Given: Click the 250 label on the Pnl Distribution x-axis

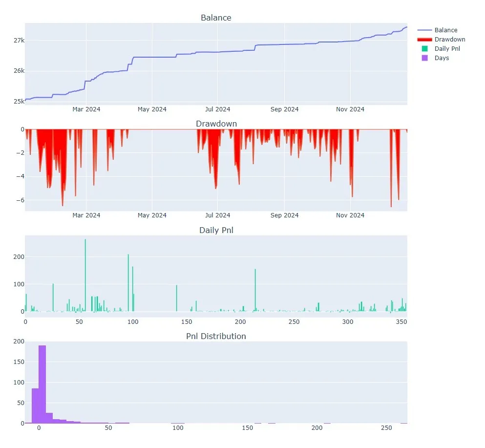Looking at the screenshot, I should pos(386,428).
